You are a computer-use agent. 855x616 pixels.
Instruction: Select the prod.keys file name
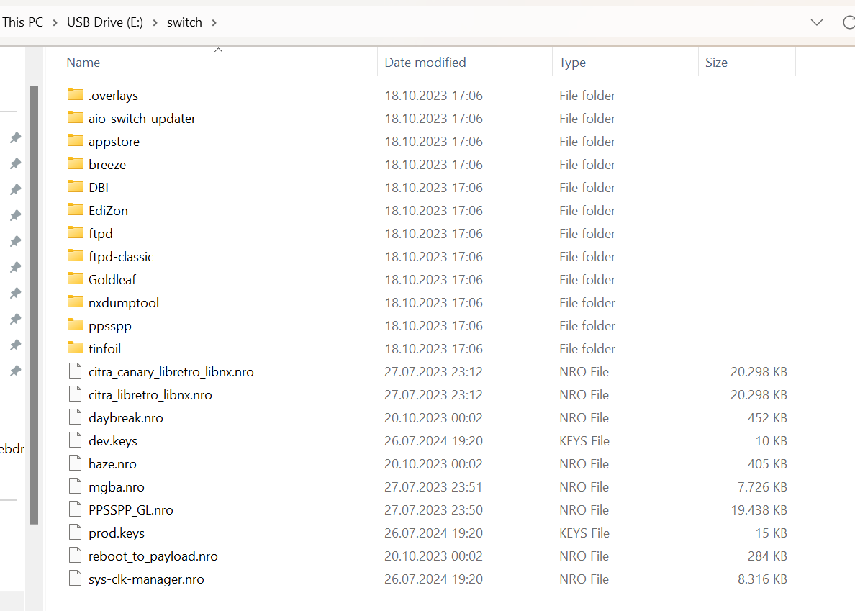coord(117,533)
